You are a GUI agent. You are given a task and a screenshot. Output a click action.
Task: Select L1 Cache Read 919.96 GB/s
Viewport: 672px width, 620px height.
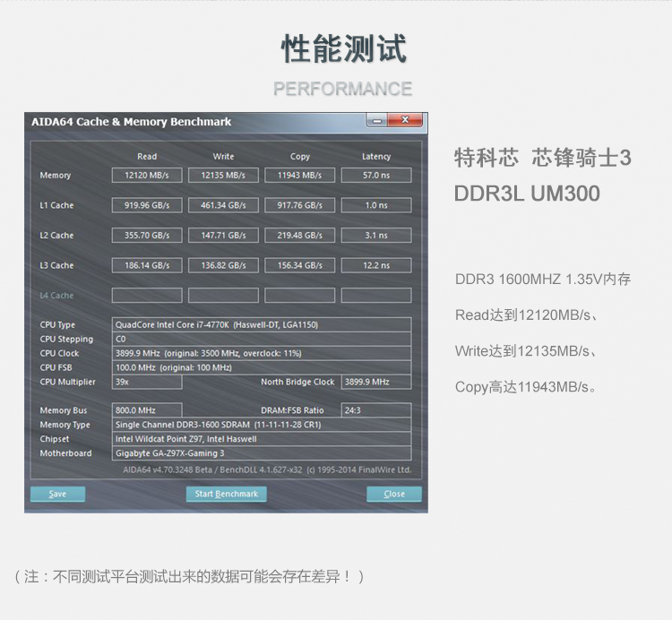point(147,205)
